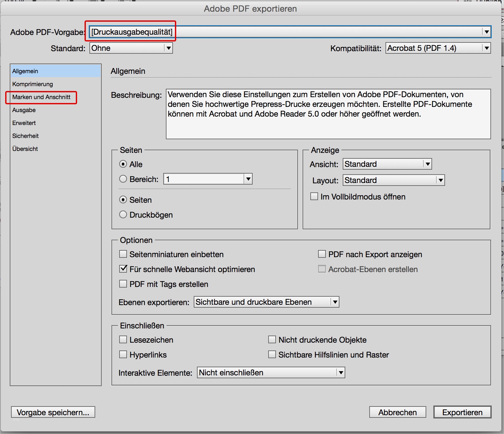Click the Vorgabe speichern button
The width and height of the screenshot is (504, 434).
pyautogui.click(x=53, y=412)
